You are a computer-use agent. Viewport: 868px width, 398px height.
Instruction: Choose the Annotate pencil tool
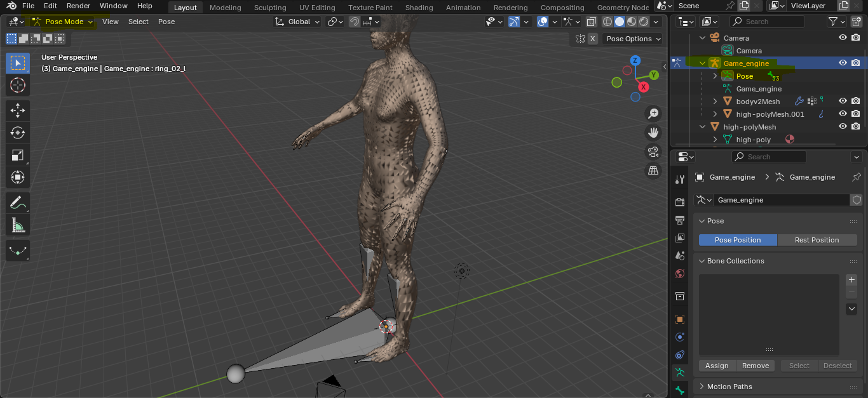pos(18,203)
